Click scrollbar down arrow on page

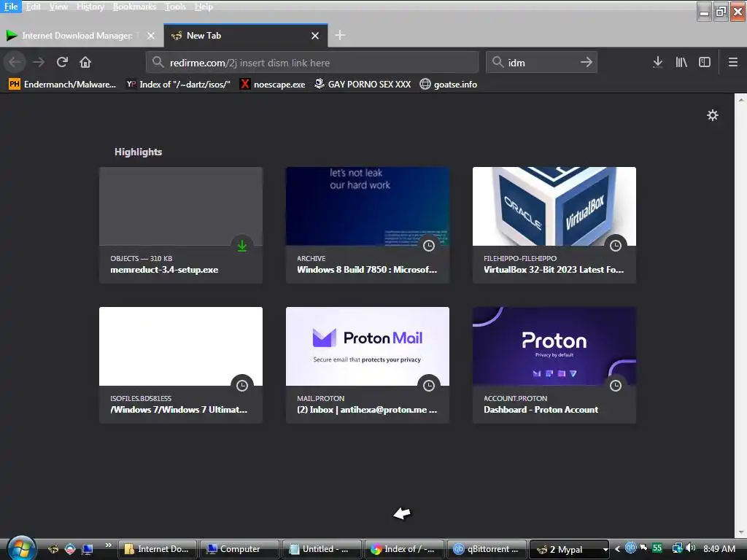(741, 532)
